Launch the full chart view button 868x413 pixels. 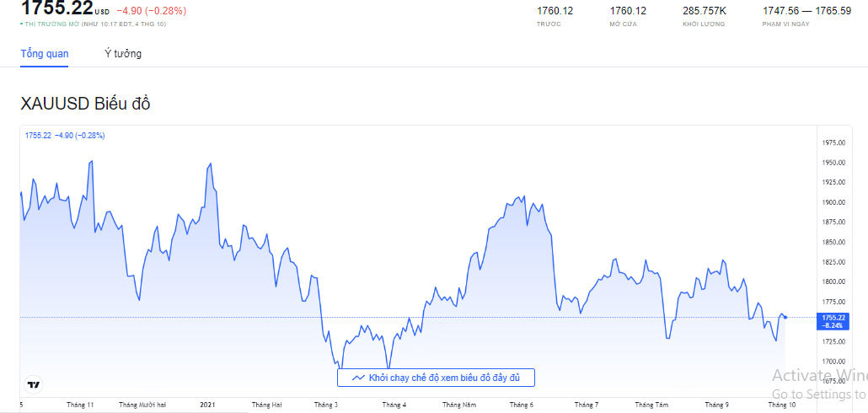[436, 378]
